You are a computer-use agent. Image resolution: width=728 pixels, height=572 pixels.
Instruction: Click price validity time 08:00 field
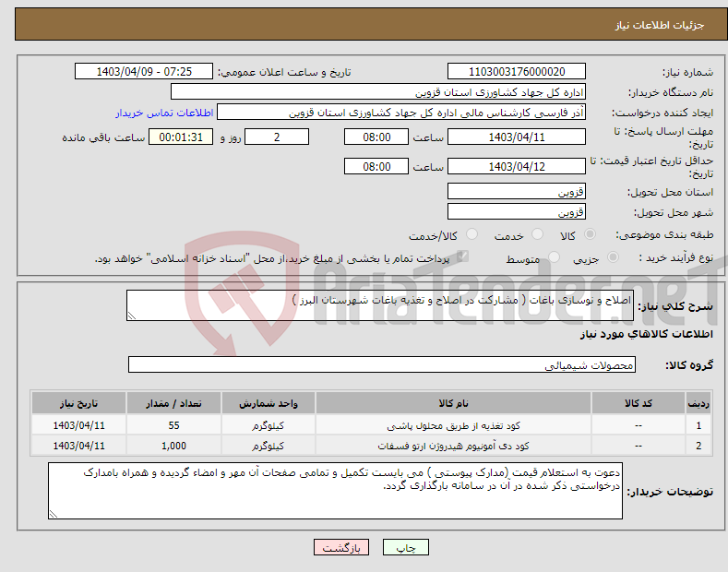pos(376,166)
